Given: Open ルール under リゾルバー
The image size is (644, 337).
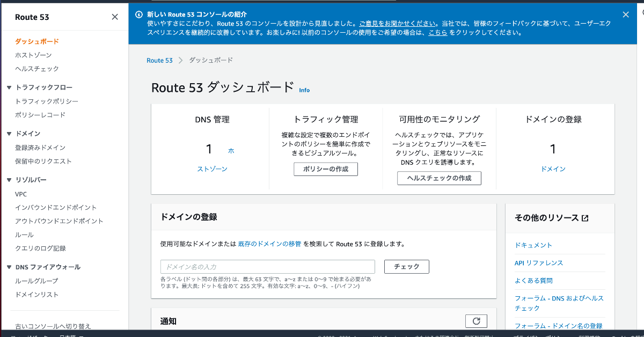Looking at the screenshot, I should click(24, 235).
